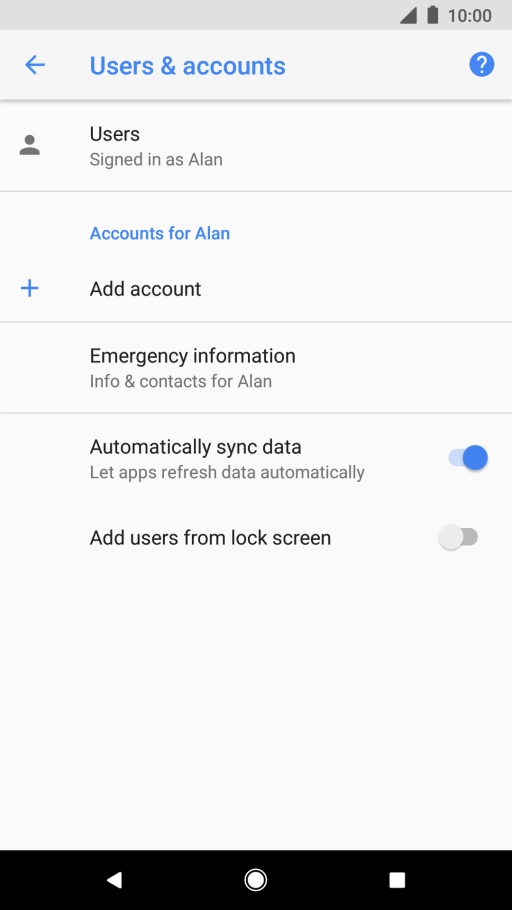Tap the "Signed in as Alan" subtitle
This screenshot has width=512, height=910.
[156, 160]
